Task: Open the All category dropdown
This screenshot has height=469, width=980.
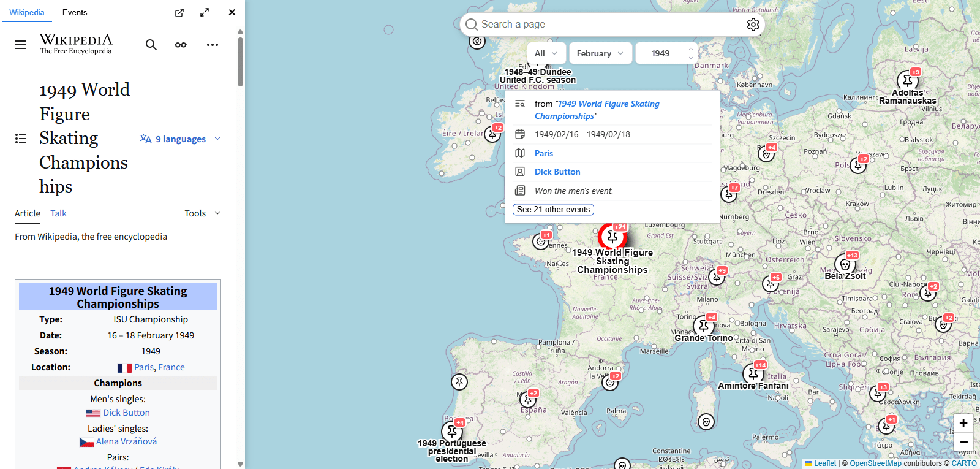Action: click(546, 53)
